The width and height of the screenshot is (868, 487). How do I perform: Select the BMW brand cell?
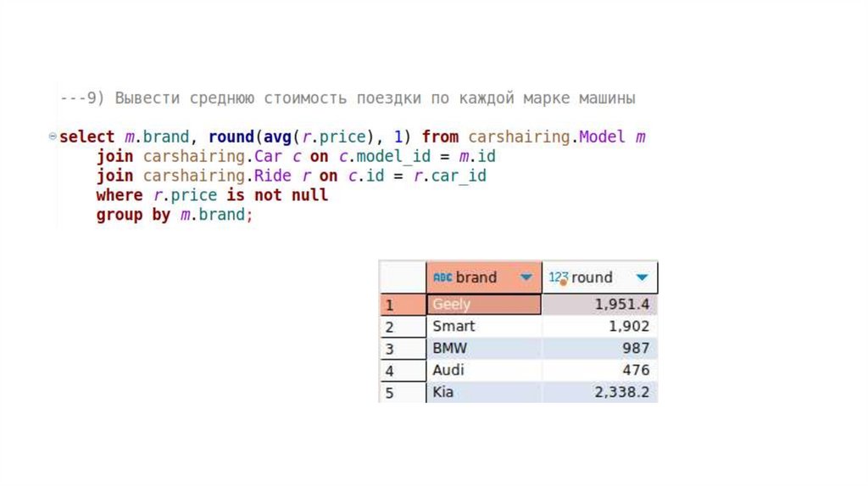coord(484,349)
